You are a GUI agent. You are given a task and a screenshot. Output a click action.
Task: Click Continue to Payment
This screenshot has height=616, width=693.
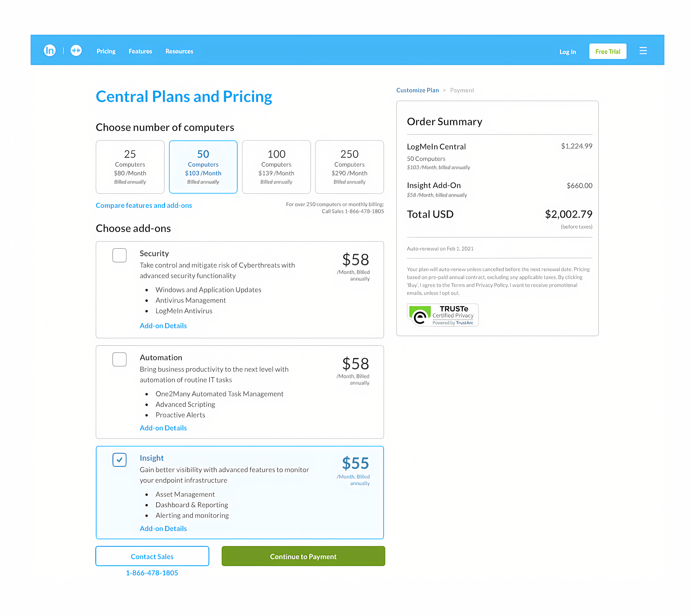[x=303, y=556]
